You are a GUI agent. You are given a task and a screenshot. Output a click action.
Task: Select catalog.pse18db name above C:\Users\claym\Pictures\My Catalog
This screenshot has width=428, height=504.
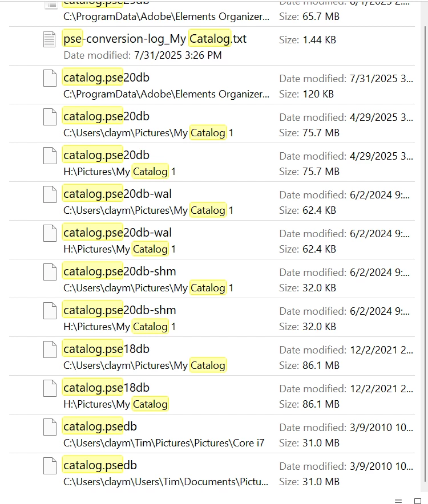pos(106,349)
